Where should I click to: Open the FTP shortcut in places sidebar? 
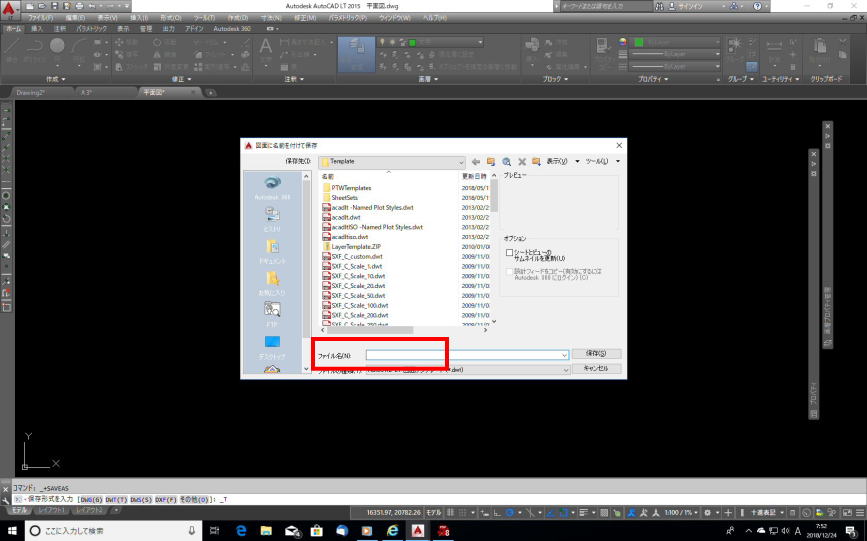272,315
